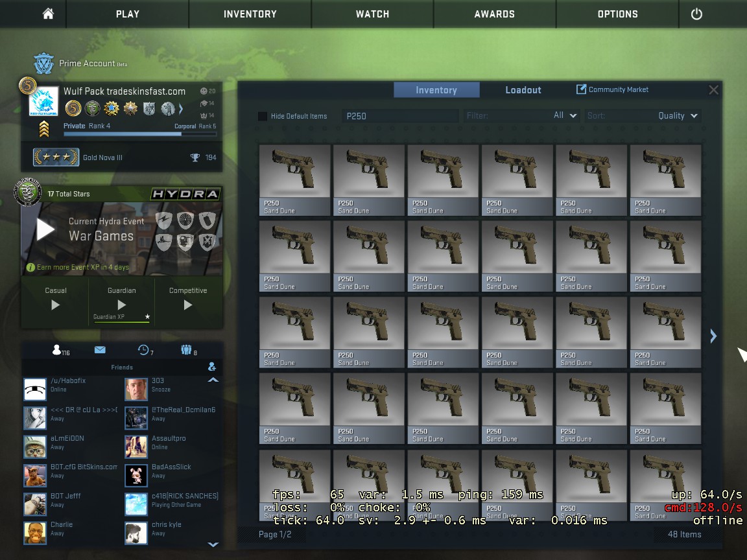Click the power quit icon
The image size is (747, 560).
(696, 14)
